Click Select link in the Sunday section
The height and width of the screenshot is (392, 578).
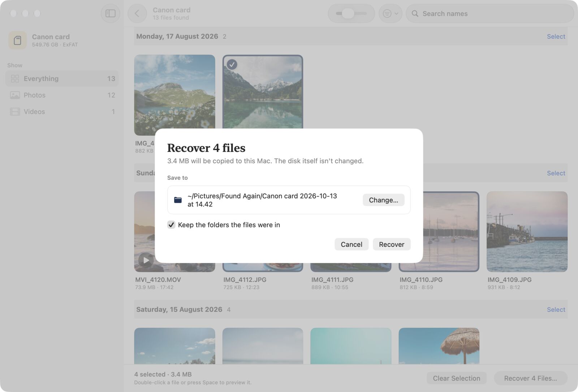pos(556,173)
